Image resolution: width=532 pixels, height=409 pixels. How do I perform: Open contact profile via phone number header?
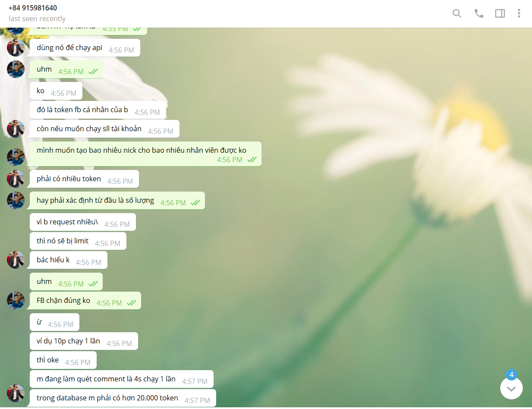[33, 8]
